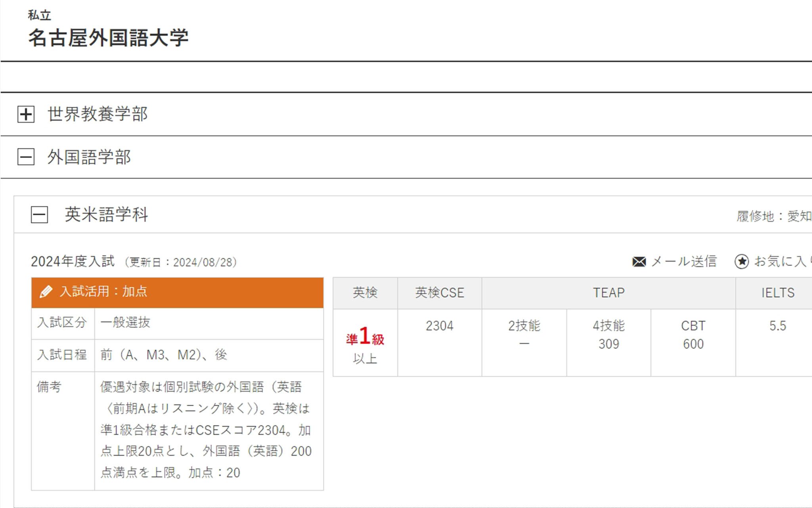Click the 2技能 TEAP cell

click(524, 343)
